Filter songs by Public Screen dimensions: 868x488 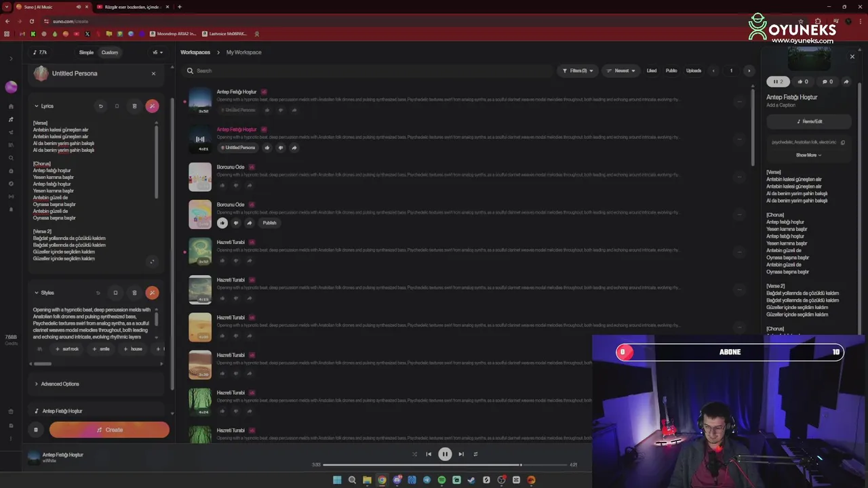(671, 70)
